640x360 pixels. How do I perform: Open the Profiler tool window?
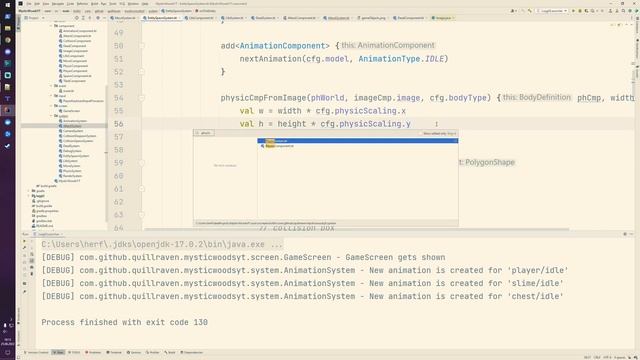click(x=153, y=352)
